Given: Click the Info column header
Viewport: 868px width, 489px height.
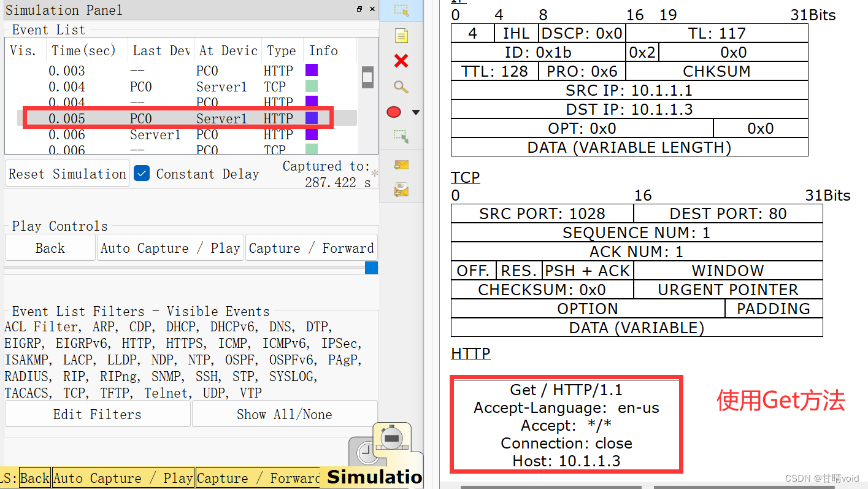Looking at the screenshot, I should click(329, 50).
